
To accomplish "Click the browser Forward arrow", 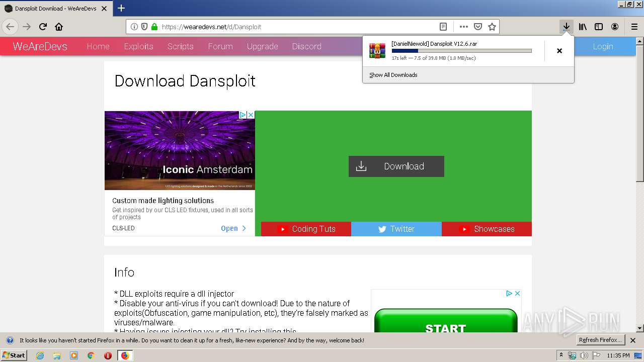I will point(27,27).
